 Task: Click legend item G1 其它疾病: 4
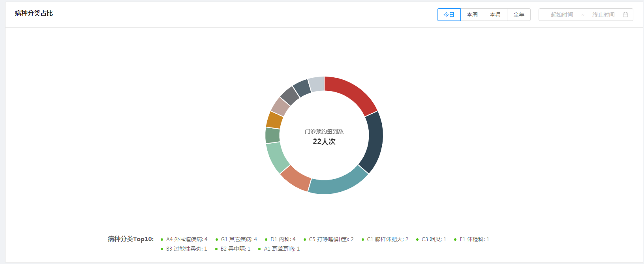coord(236,239)
